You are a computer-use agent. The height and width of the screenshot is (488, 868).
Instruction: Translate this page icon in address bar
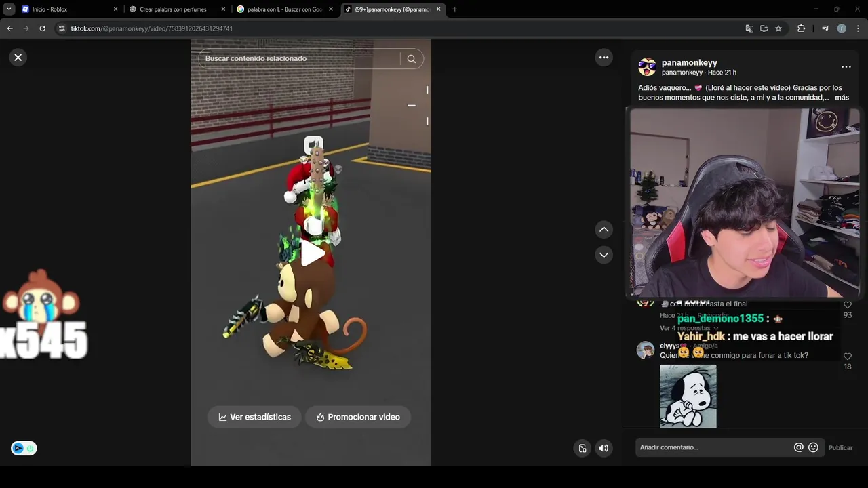pos(749,28)
